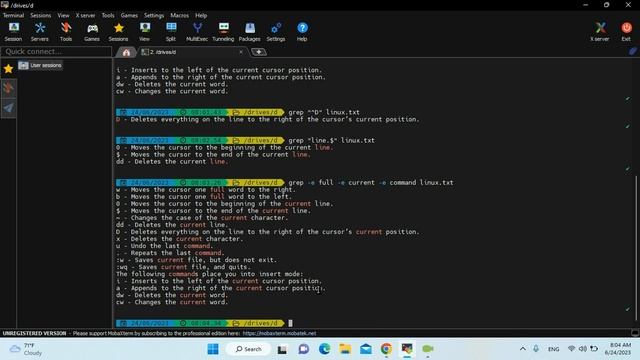Close the /drives/d terminal tab
Viewport: 640px width, 360px height.
241,52
